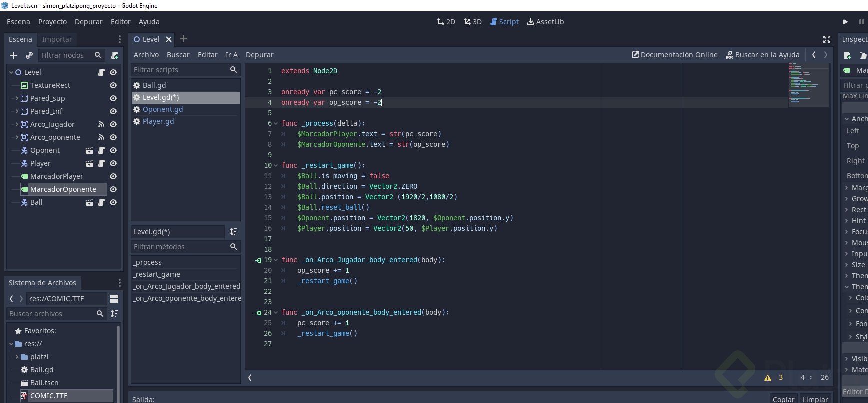868x403 pixels.
Task: Switch to the Importar tab
Action: click(x=57, y=39)
